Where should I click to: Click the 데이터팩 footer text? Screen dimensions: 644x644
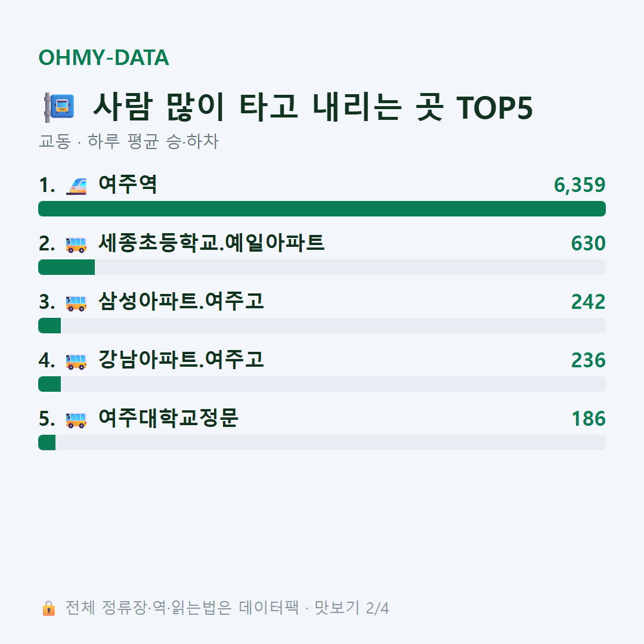pyautogui.click(x=269, y=608)
